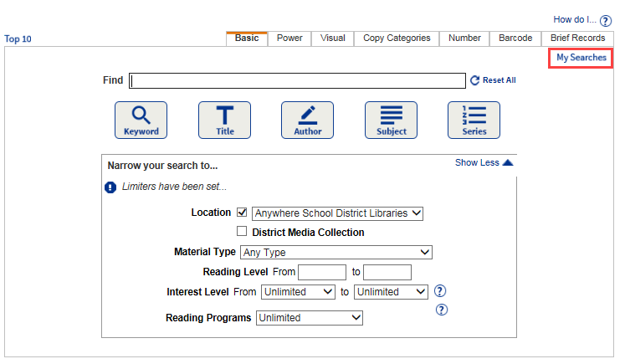Click the Keyword search button

click(141, 120)
